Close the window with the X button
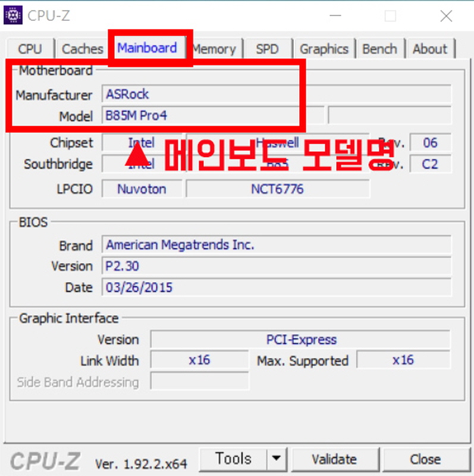The image size is (474, 476). click(446, 15)
